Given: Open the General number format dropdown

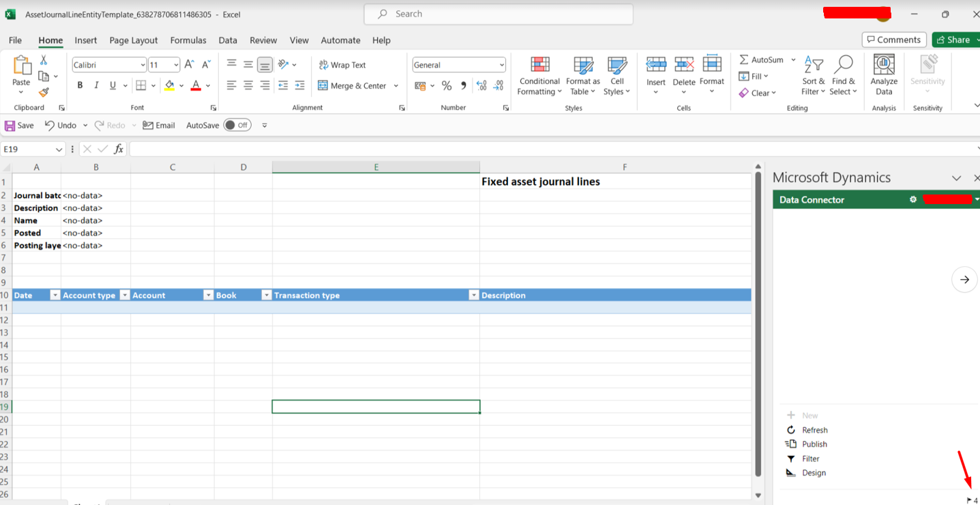Looking at the screenshot, I should 502,65.
